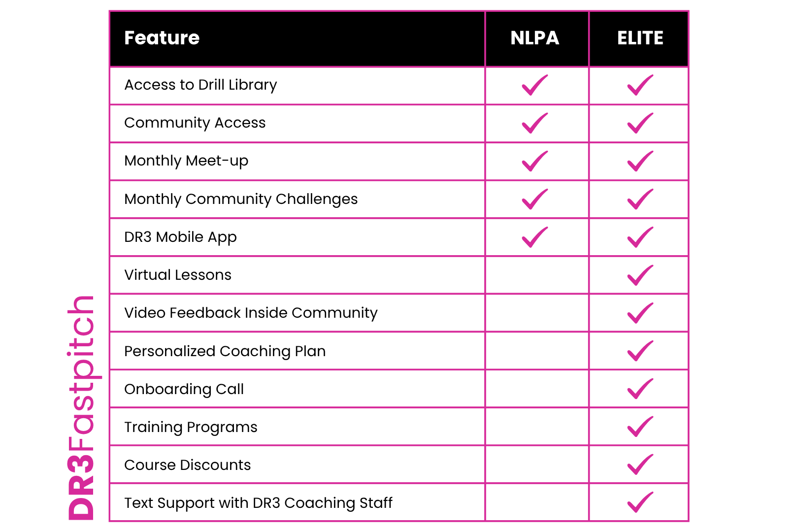Screen dimensions: 798x532
Task: Click ELITE checkmark for Monthly Community Challenges
Action: (640, 199)
